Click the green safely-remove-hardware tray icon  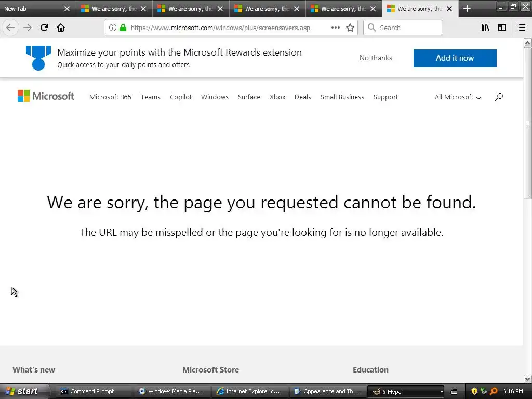coord(484,391)
